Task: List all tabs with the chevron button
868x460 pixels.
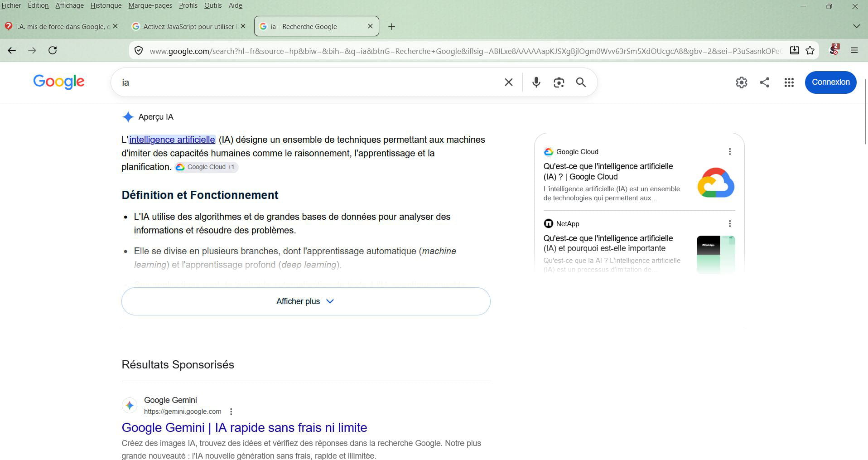Action: coord(856,26)
